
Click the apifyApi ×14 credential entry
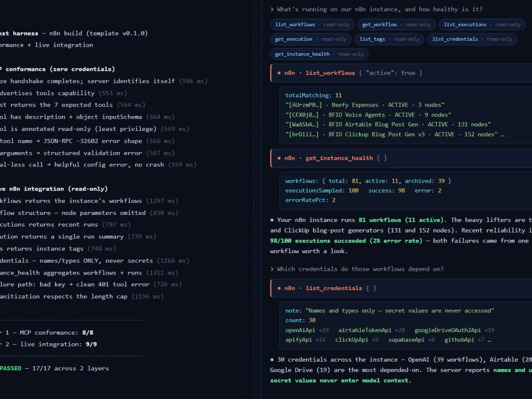pyautogui.click(x=305, y=339)
